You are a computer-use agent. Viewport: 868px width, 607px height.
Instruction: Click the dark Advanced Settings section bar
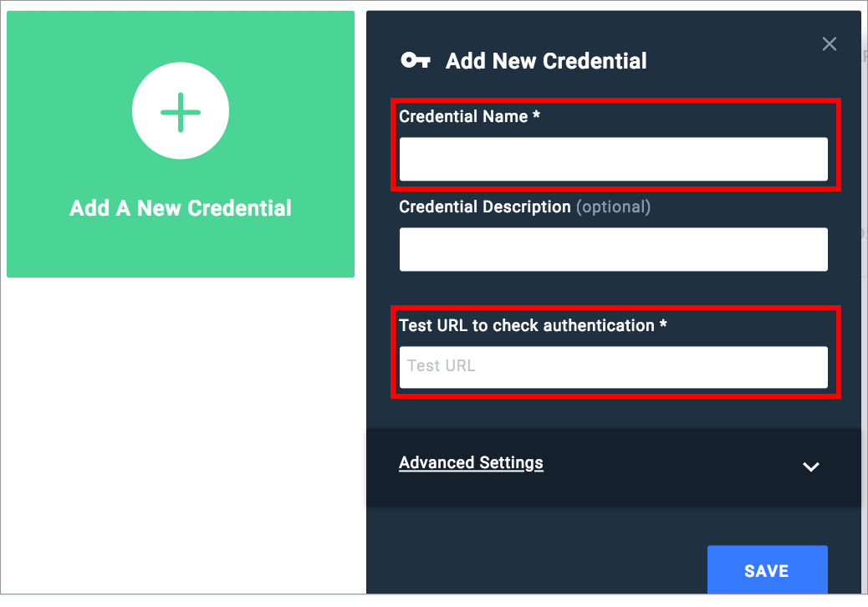coord(613,467)
